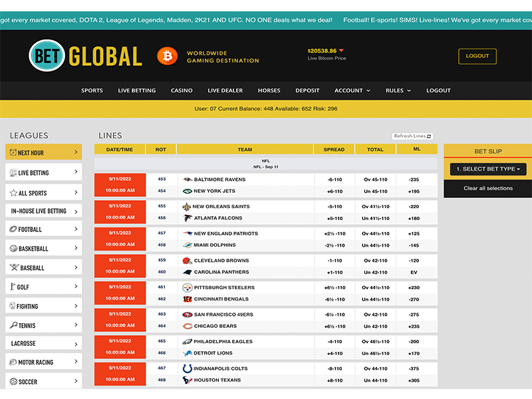This screenshot has height=399, width=532.
Task: Click the Cincinnati Bengals team logo
Action: pyautogui.click(x=188, y=299)
